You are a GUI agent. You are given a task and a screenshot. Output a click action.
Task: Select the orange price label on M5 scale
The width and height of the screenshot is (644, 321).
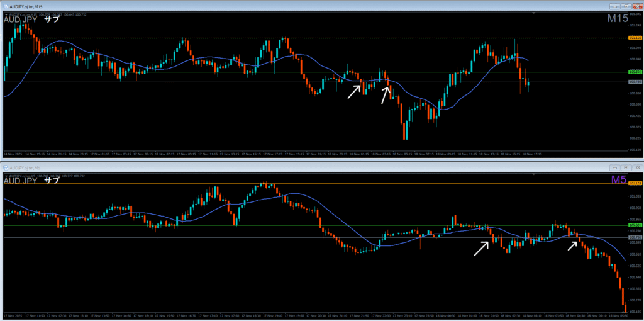(635, 184)
